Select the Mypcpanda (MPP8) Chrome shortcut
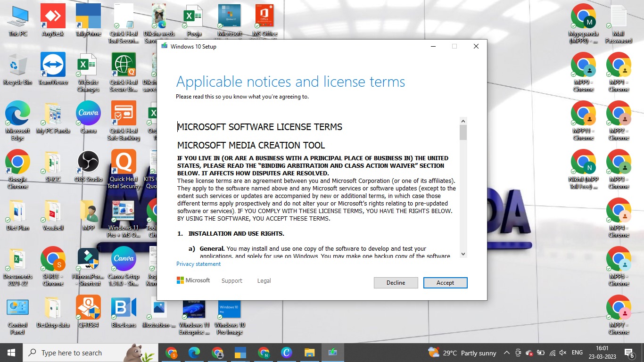This screenshot has height=362, width=644. point(583,24)
